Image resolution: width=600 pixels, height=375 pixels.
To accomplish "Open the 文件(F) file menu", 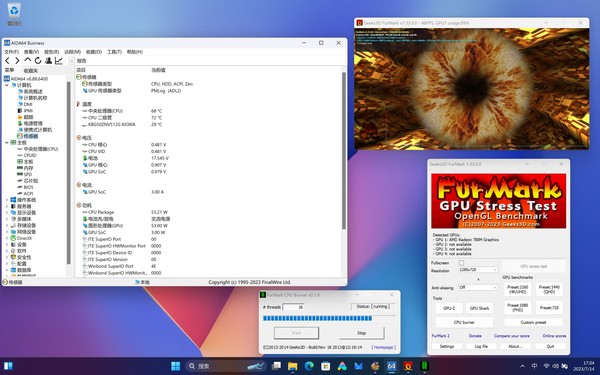I will tap(11, 52).
